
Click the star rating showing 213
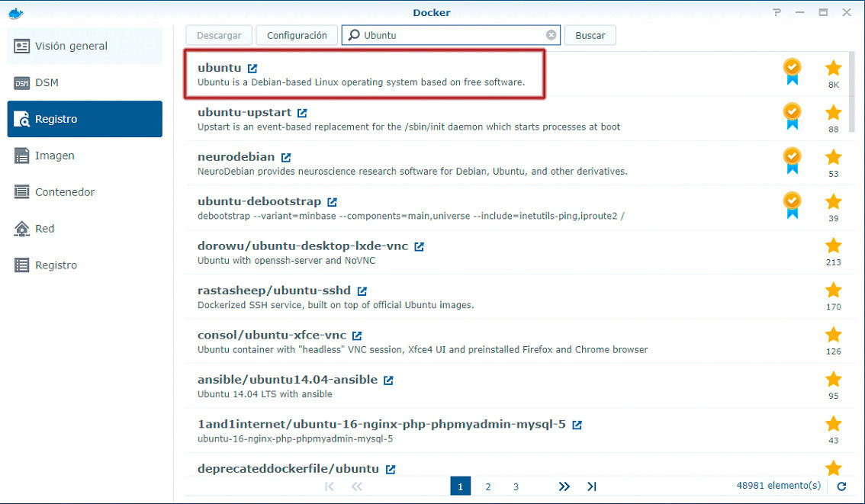833,252
